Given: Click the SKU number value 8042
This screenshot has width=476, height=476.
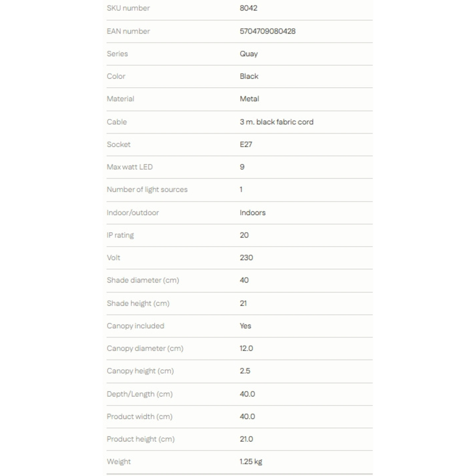Looking at the screenshot, I should (x=248, y=8).
